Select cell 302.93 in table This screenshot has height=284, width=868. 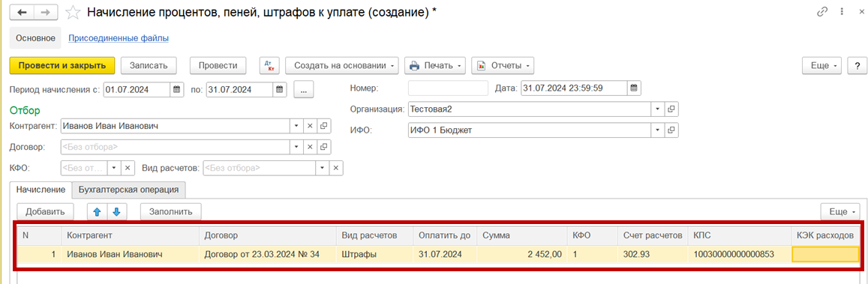coord(653,255)
